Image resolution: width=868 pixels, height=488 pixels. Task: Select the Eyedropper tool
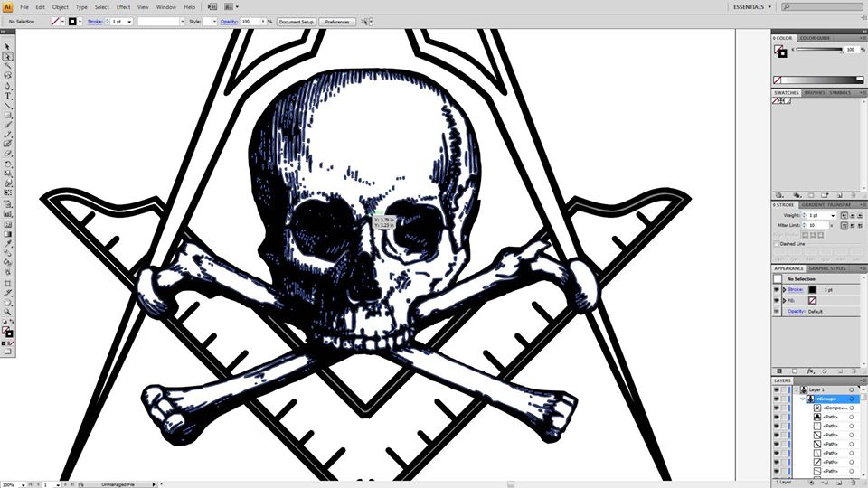pyautogui.click(x=8, y=243)
